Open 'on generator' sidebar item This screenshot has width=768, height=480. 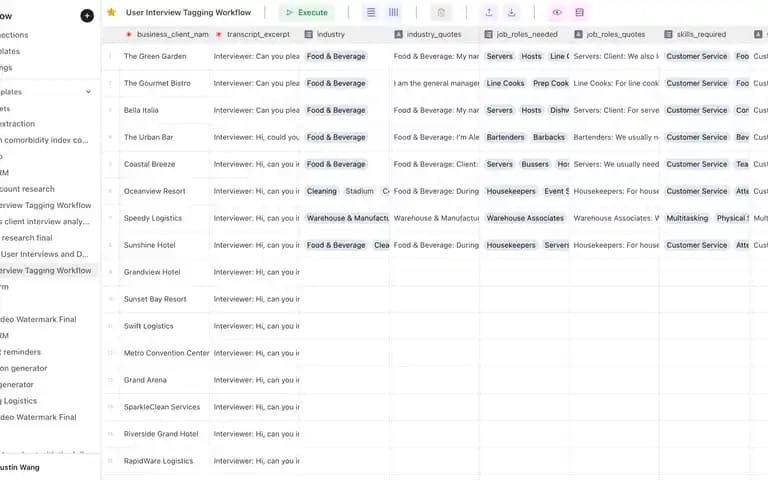(x=24, y=368)
